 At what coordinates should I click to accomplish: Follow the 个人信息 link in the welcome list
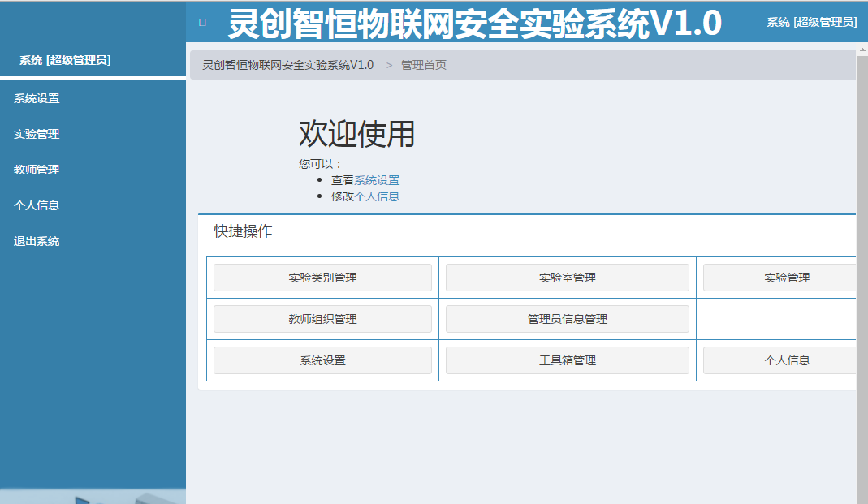pos(377,196)
